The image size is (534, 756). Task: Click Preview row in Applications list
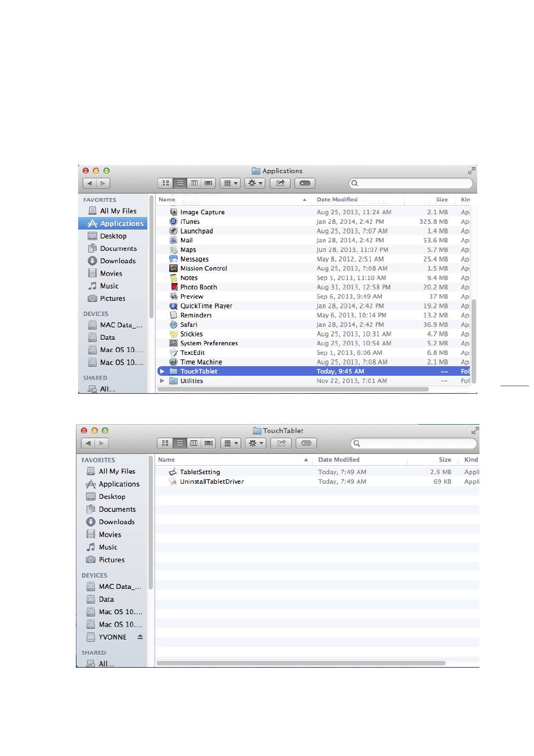[x=314, y=296]
